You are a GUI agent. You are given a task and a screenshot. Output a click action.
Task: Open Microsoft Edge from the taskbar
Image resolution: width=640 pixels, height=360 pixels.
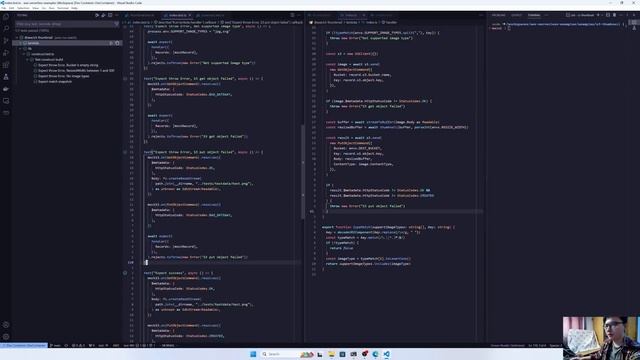375,354
